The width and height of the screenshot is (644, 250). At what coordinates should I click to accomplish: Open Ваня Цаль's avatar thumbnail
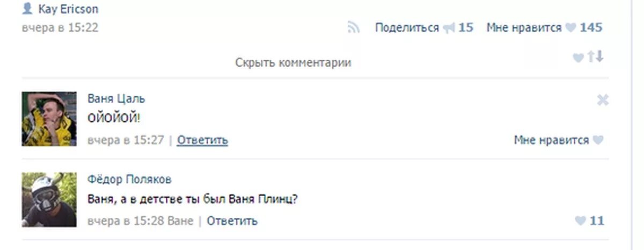49,119
